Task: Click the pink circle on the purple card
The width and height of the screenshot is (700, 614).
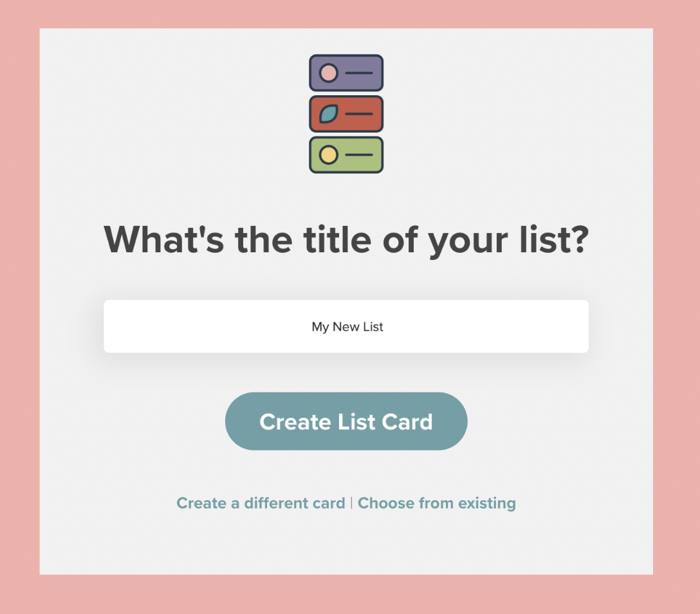Action: pos(329,73)
